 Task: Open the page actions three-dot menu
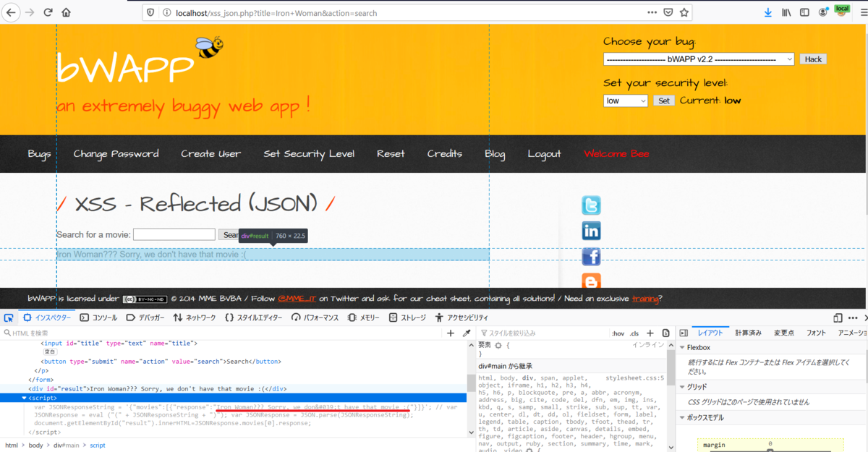point(652,12)
